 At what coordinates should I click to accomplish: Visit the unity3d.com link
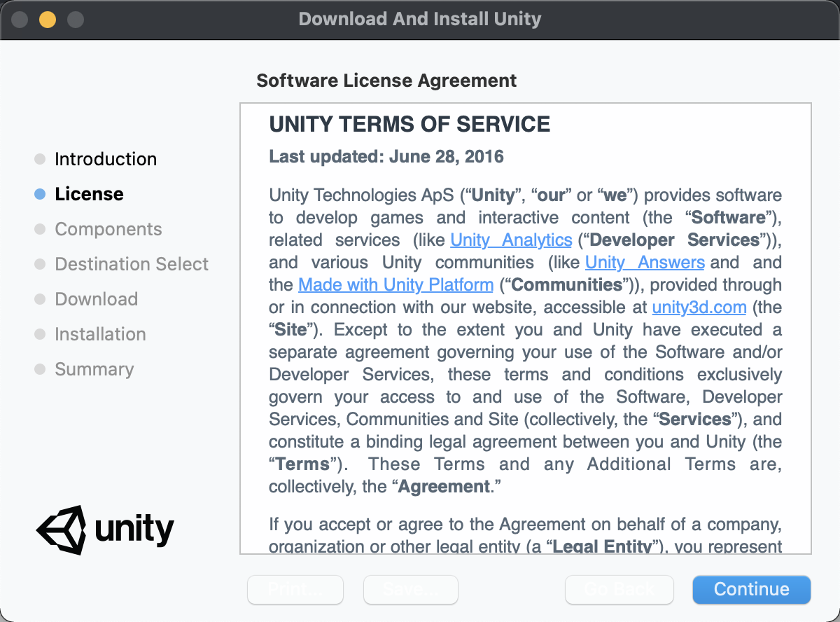click(x=699, y=307)
